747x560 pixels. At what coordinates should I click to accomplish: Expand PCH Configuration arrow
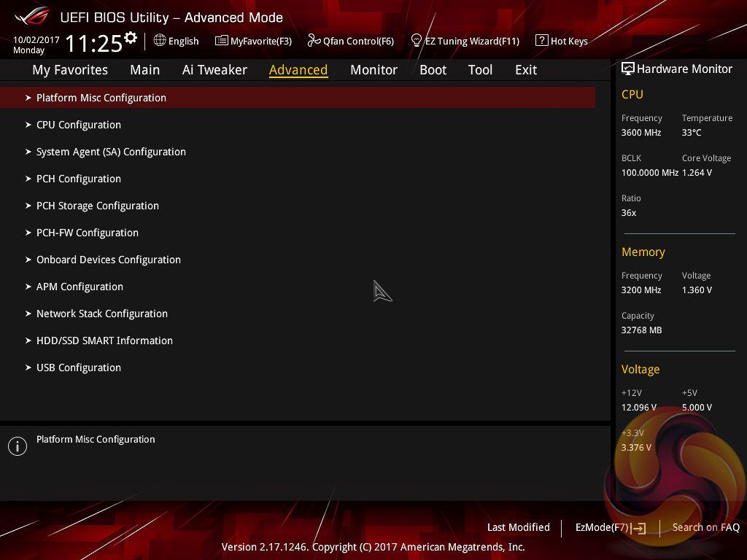point(28,179)
